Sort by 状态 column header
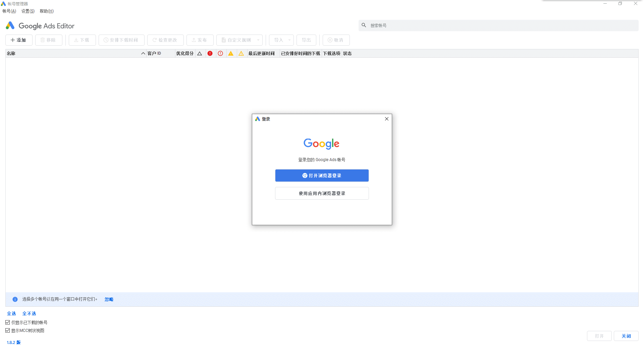The width and height of the screenshot is (644, 349). coord(347,53)
